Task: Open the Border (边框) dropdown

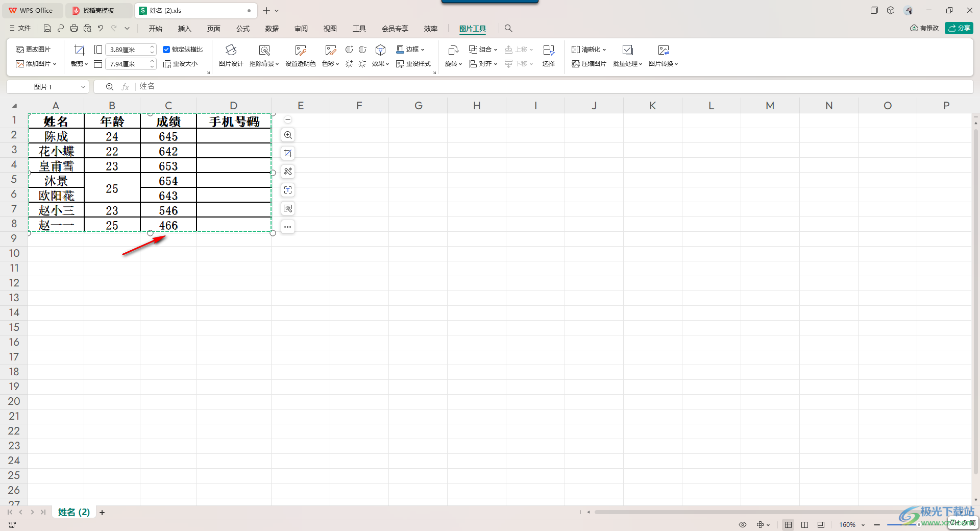Action: (x=410, y=50)
